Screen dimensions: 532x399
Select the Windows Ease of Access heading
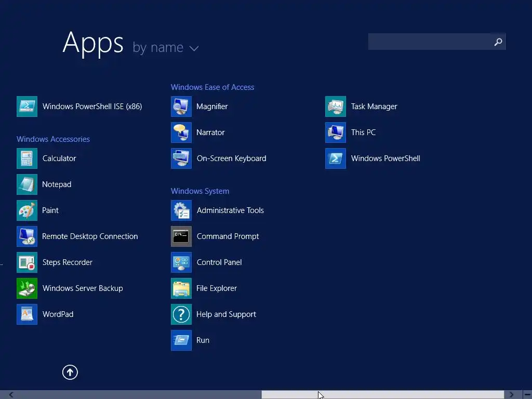[212, 87]
